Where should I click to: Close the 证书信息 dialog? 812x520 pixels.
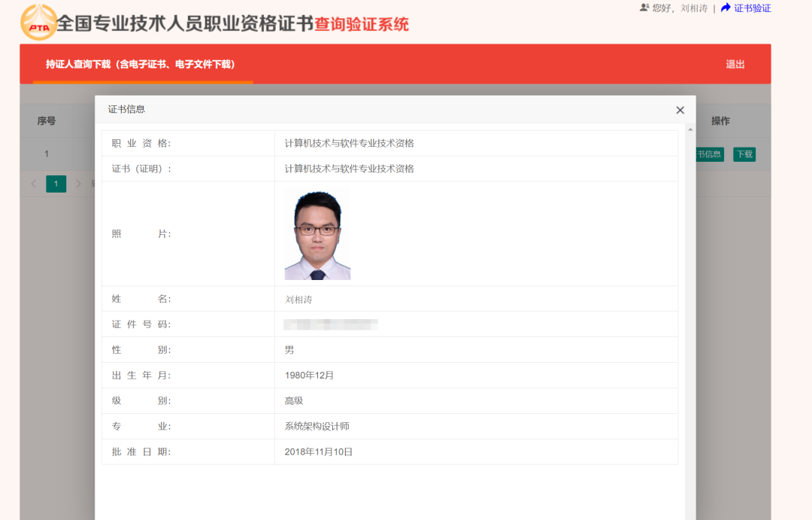coord(680,110)
